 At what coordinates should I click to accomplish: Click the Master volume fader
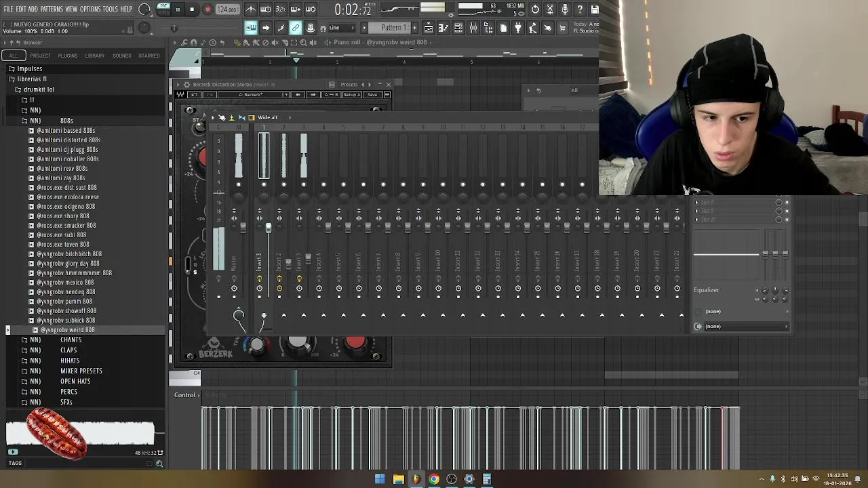click(243, 228)
